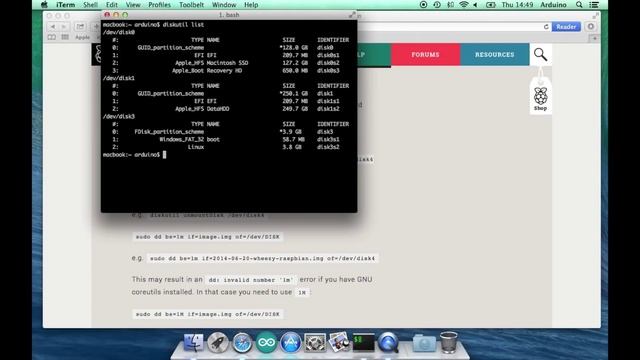The image size is (640, 360).
Task: Open Arduino IDE from the Dock
Action: 266,342
